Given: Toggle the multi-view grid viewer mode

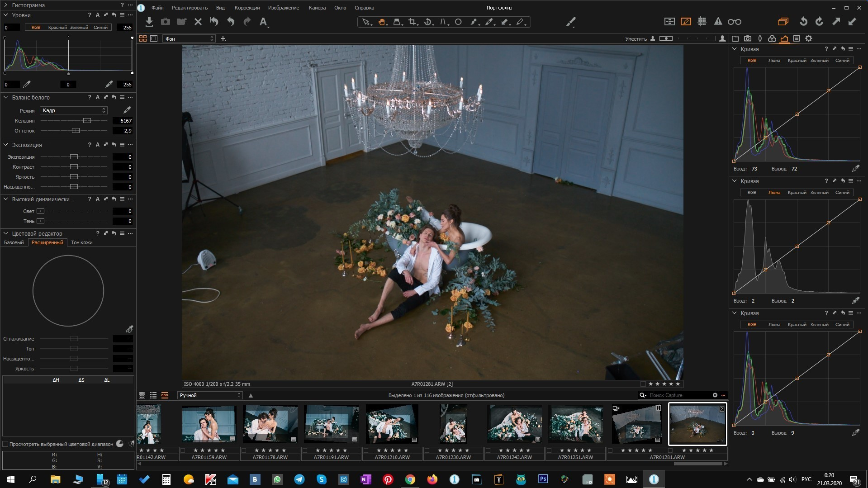Looking at the screenshot, I should tap(143, 39).
